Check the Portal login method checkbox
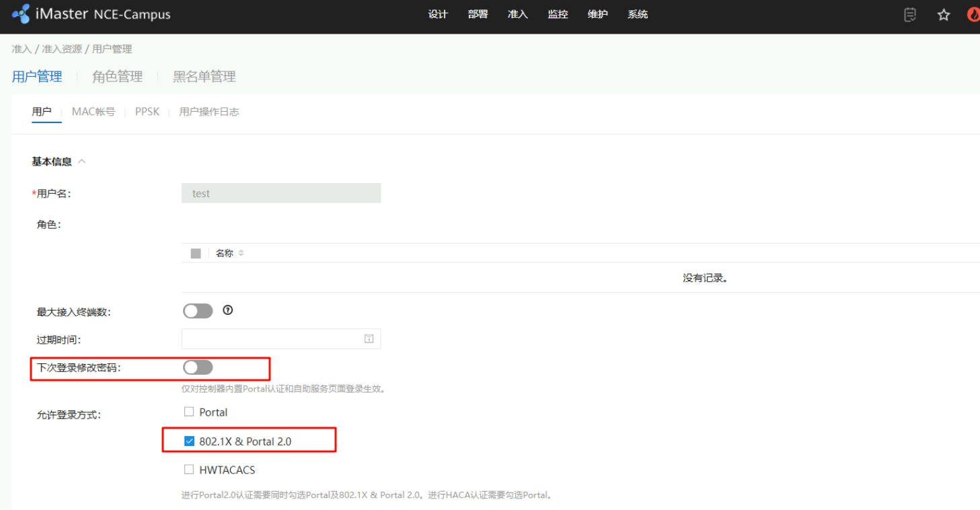The height and width of the screenshot is (510, 980). [x=189, y=412]
